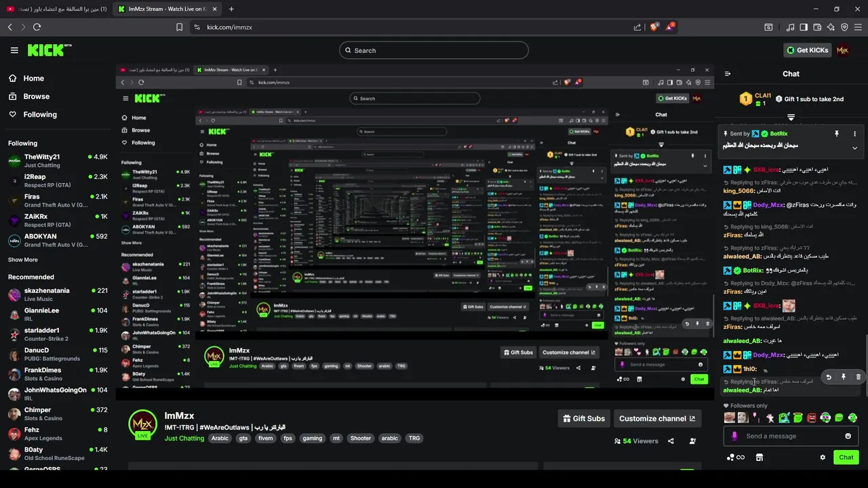The height and width of the screenshot is (488, 868).
Task: Open Brave playlist music icon
Action: pyautogui.click(x=790, y=27)
